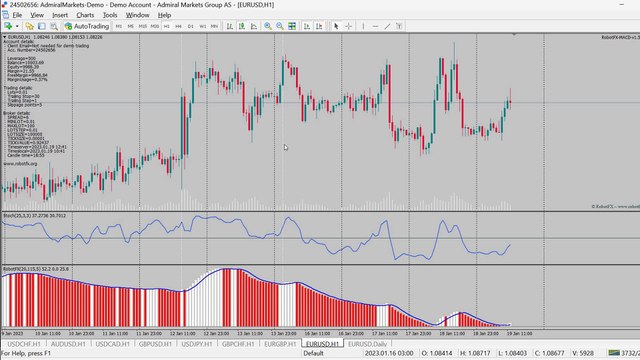Click the connection status bars indicator
The image size is (640, 360).
click(x=614, y=353)
